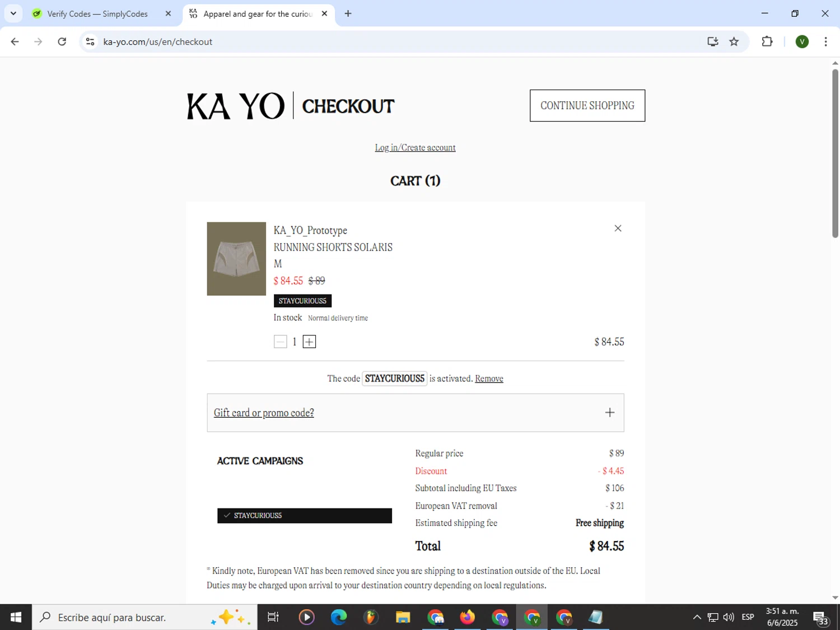
Task: Click ESP language indicator
Action: (x=748, y=617)
